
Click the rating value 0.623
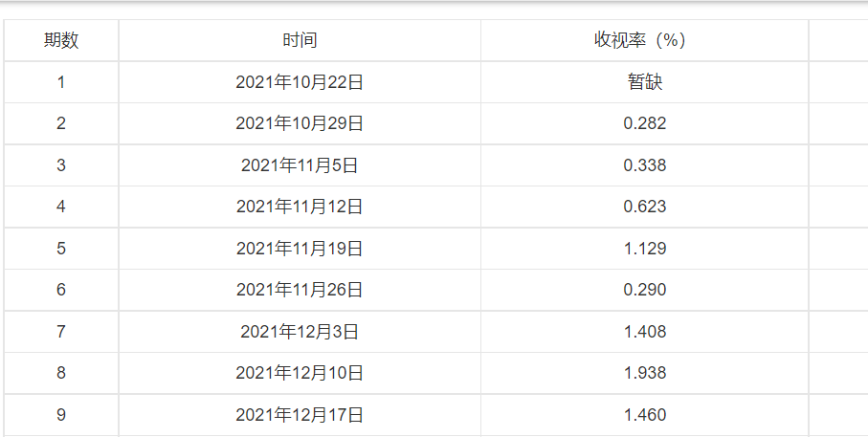tap(644, 207)
